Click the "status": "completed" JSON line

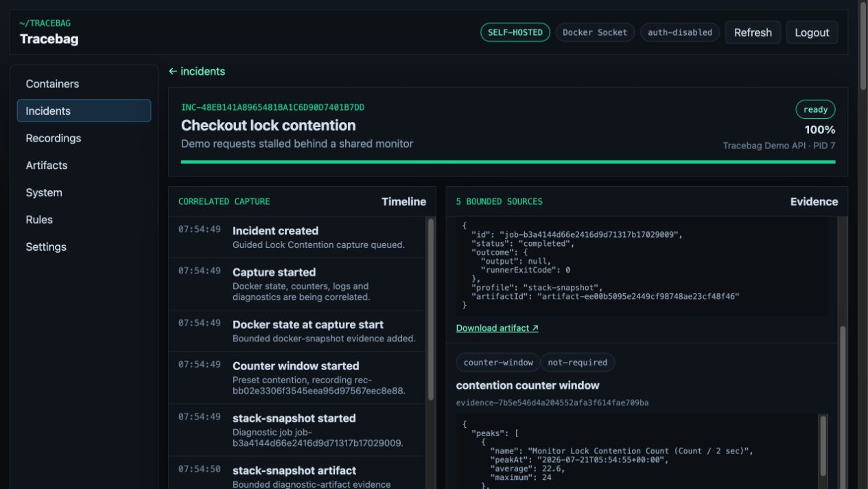523,243
